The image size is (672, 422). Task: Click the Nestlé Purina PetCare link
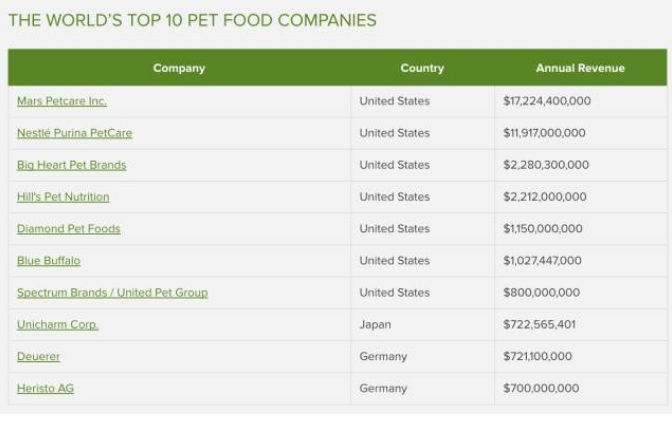(x=74, y=133)
